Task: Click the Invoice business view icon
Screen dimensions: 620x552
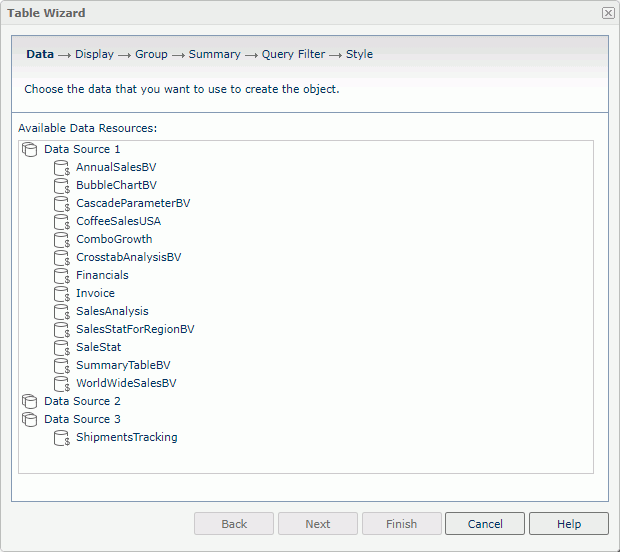Action: (x=62, y=293)
